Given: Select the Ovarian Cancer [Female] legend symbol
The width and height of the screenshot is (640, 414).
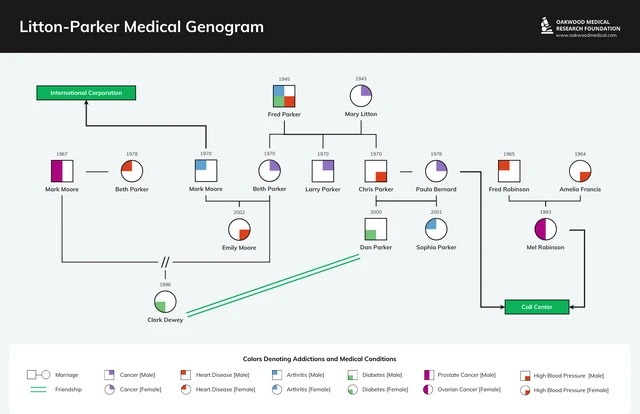Looking at the screenshot, I should (428, 390).
